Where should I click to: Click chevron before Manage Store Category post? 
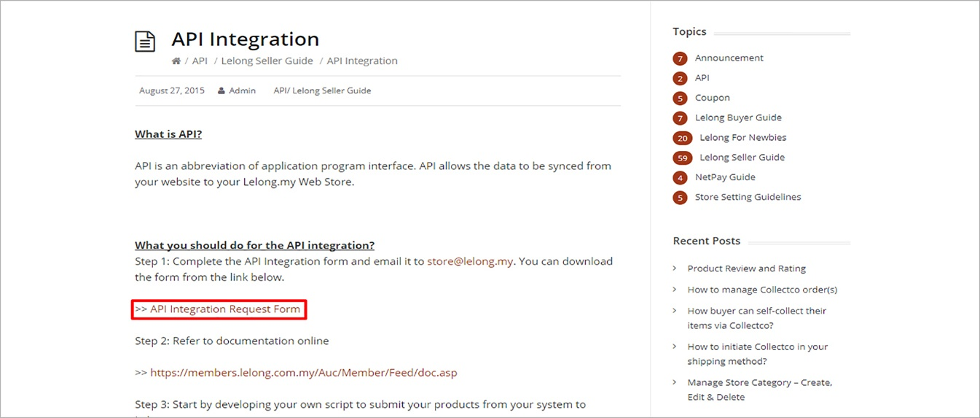(x=675, y=382)
